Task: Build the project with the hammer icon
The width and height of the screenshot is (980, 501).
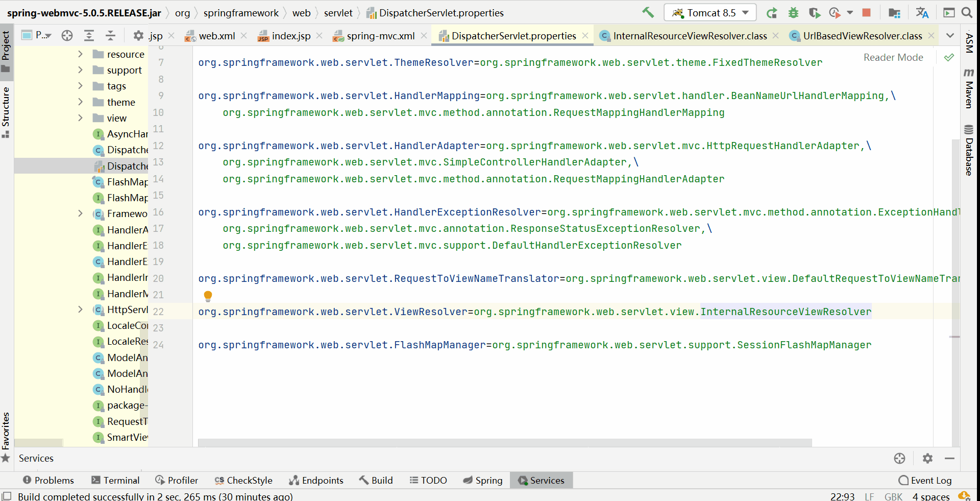Action: pos(647,11)
